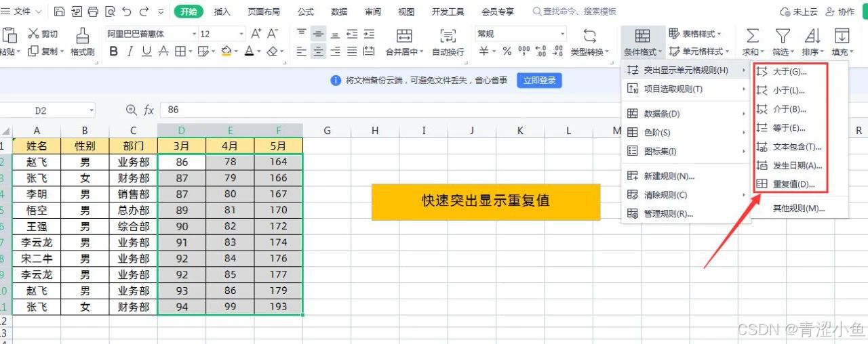Click the 协作 collaborate button
This screenshot has height=344, width=868.
point(840,12)
